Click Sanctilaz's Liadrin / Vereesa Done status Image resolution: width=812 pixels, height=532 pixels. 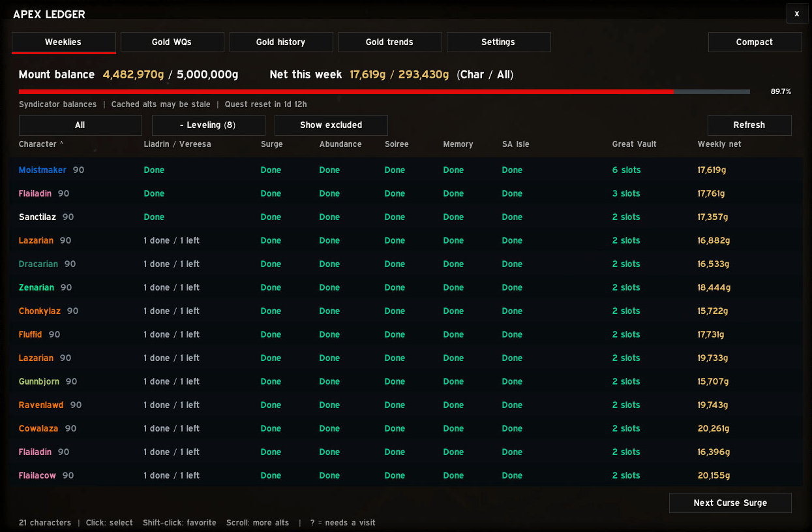pos(154,217)
